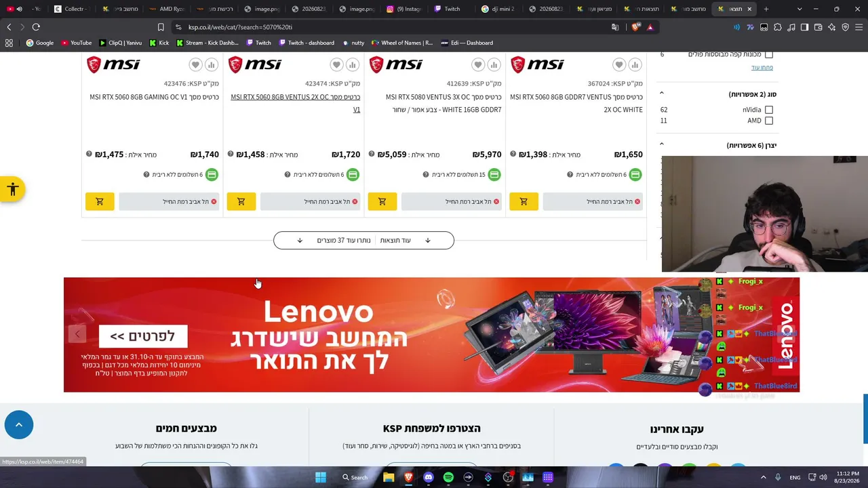
Task: Bookmark this page in address bar
Action: pos(161,27)
